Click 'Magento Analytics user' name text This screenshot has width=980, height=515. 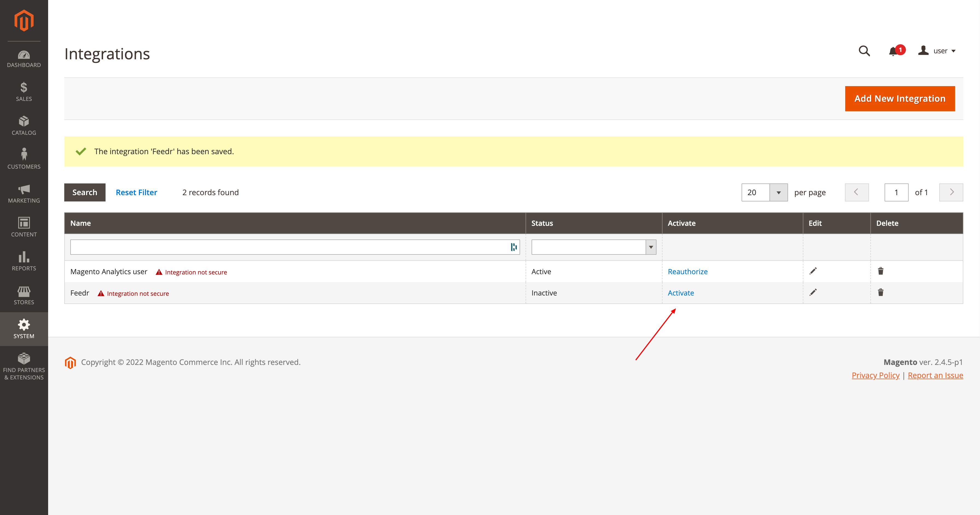pyautogui.click(x=109, y=271)
